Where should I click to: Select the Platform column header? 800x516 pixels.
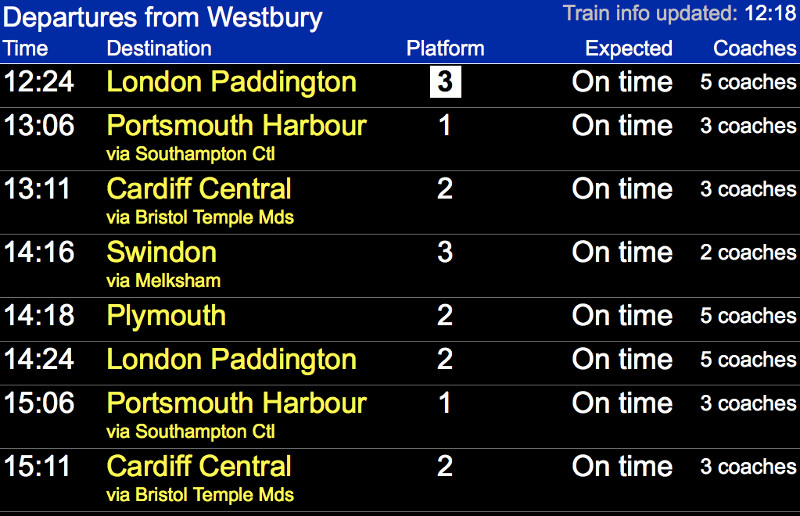(x=445, y=49)
